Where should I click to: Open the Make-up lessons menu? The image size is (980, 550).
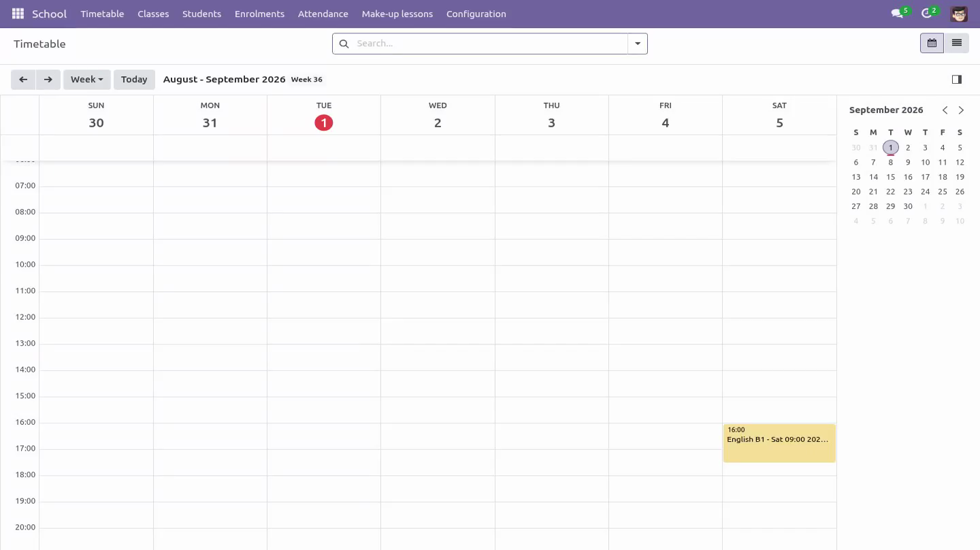point(397,14)
